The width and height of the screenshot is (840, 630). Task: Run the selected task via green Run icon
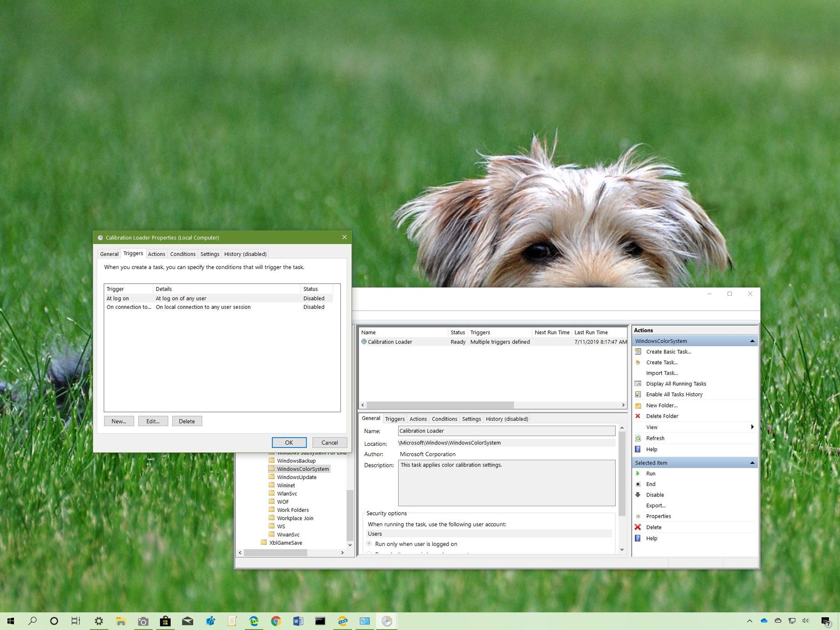638,473
